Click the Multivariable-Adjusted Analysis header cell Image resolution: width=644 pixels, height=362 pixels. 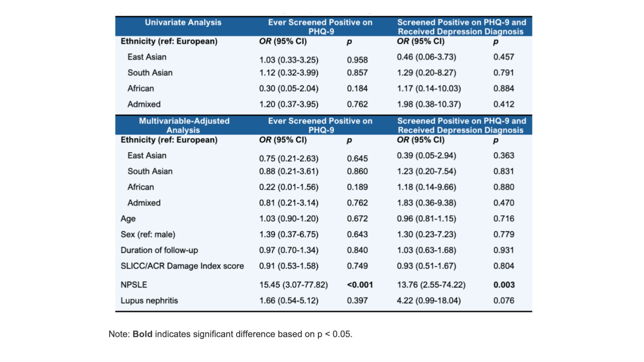point(184,125)
